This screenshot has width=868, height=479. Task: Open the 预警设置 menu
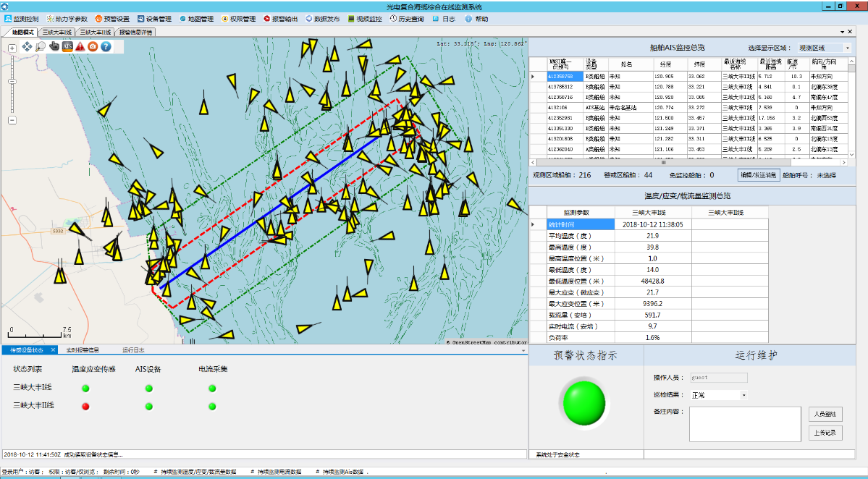point(112,19)
